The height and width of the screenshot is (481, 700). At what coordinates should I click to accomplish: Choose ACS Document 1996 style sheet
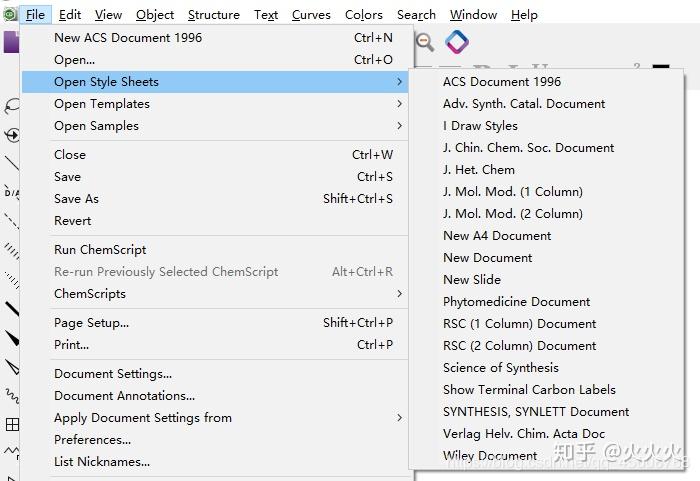coord(502,82)
